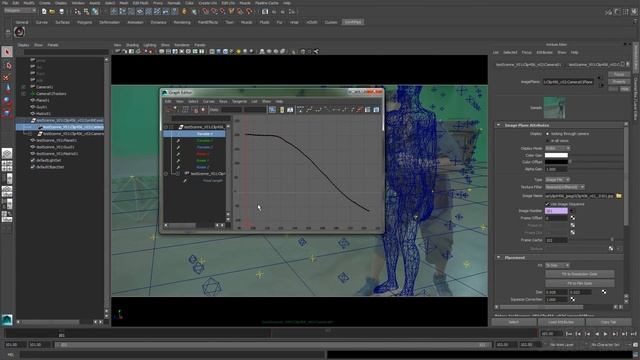Click the Sample thumbnail in Attribute Editor
Viewport: 640px width, 360px height.
[554, 107]
